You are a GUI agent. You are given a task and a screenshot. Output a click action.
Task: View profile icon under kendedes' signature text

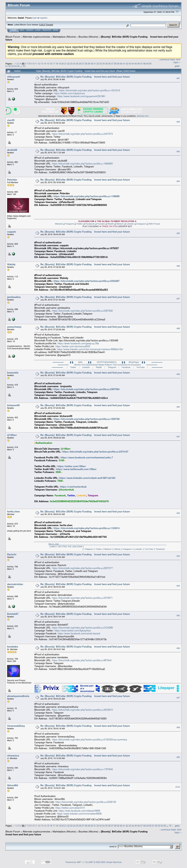[9, 690]
